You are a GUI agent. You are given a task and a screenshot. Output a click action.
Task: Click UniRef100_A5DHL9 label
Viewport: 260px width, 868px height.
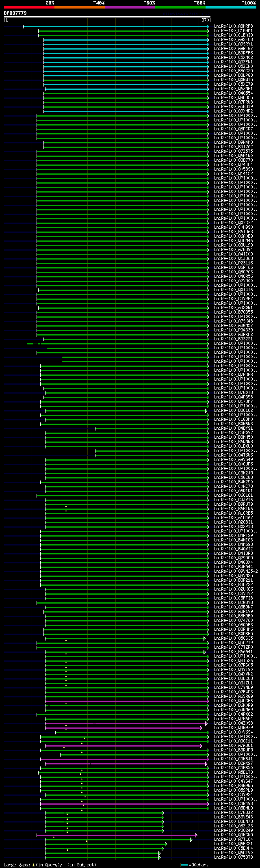coord(233,808)
